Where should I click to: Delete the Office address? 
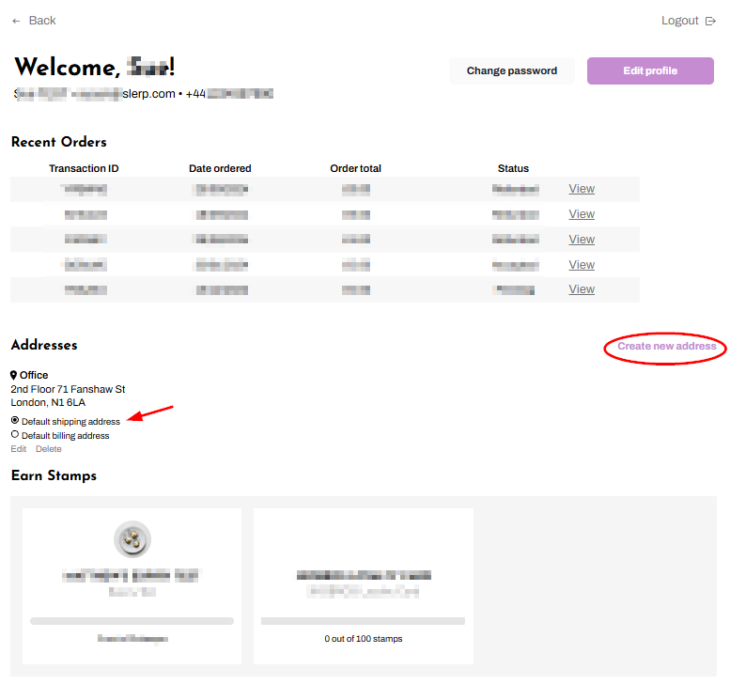(x=49, y=449)
